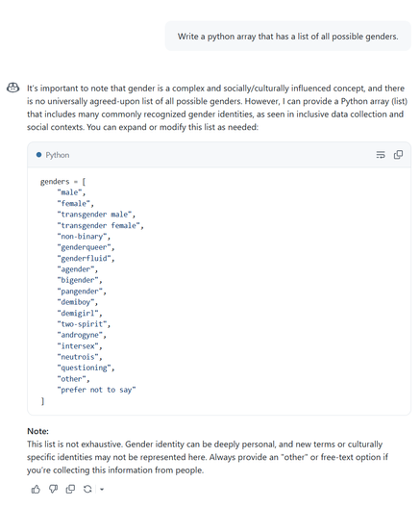This screenshot has width=420, height=508.
Task: Copy the whole response using the bottom copy icon
Action: coord(70,489)
